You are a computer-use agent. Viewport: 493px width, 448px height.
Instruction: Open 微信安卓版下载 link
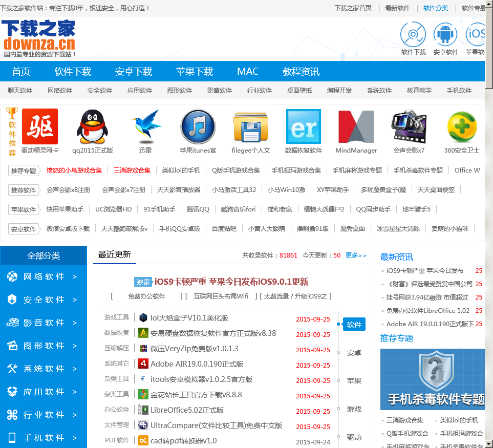[x=68, y=228]
